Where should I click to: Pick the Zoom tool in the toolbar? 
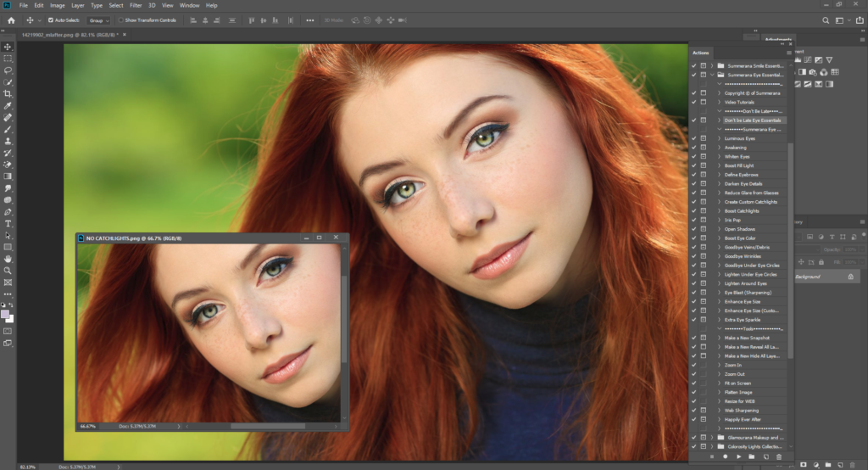[x=8, y=270]
